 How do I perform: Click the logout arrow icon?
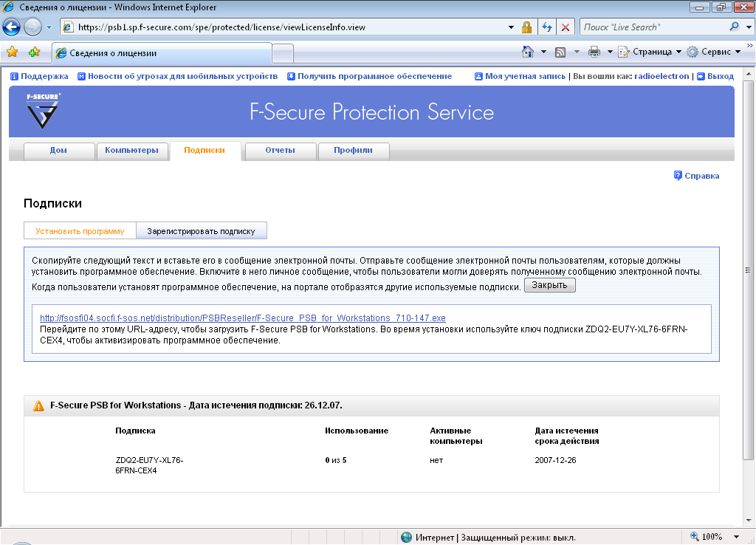(701, 76)
